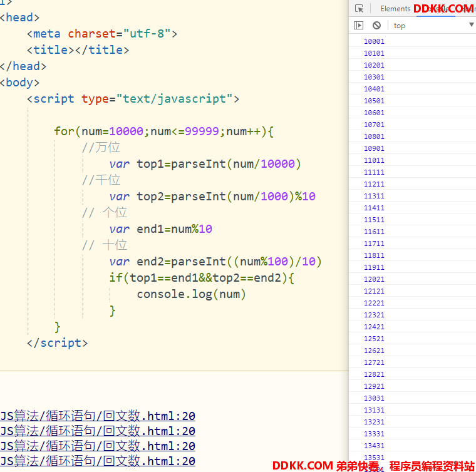Viewport: 476px width, 472px height.
Task: Select console output 10601
Action: 374,113
